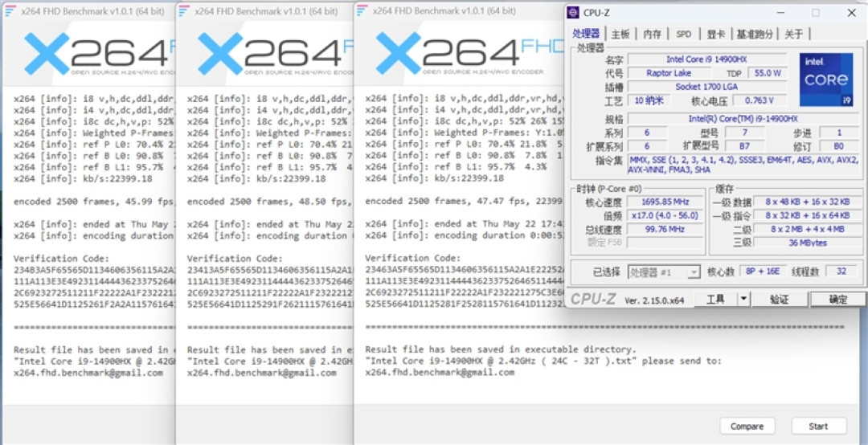Click the line 'encoded 2500 frames, 48.50 fps'
This screenshot has height=445, width=868.
coord(268,202)
